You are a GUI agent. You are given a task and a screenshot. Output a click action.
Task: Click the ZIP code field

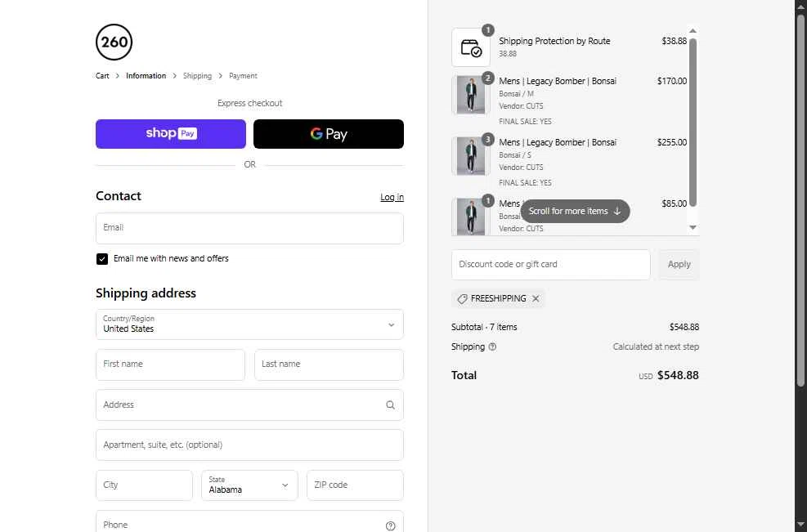click(355, 485)
